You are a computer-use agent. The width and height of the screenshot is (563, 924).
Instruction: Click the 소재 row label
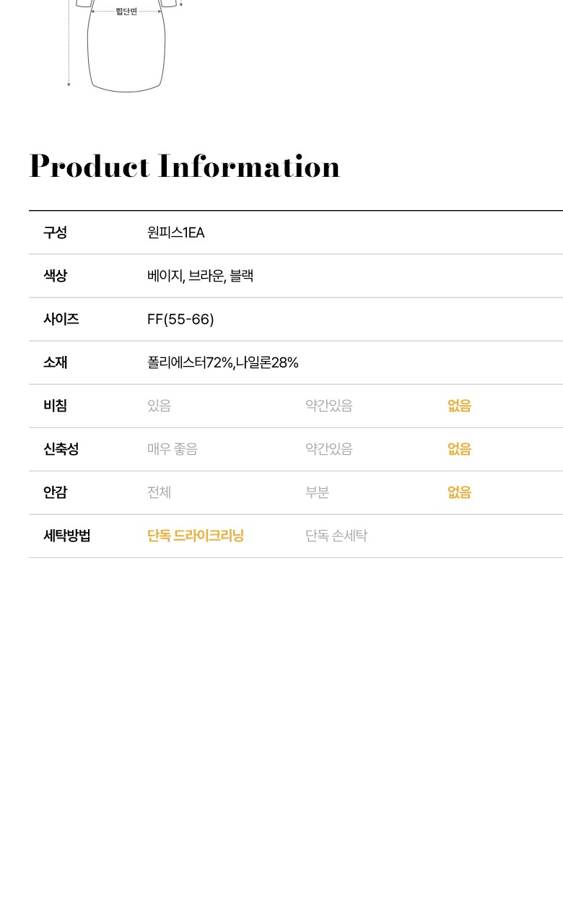55,362
